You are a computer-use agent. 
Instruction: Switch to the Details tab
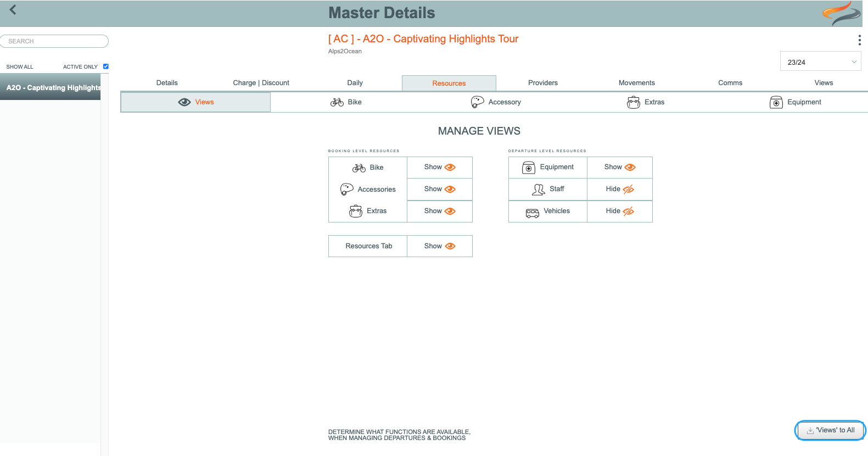tap(167, 83)
